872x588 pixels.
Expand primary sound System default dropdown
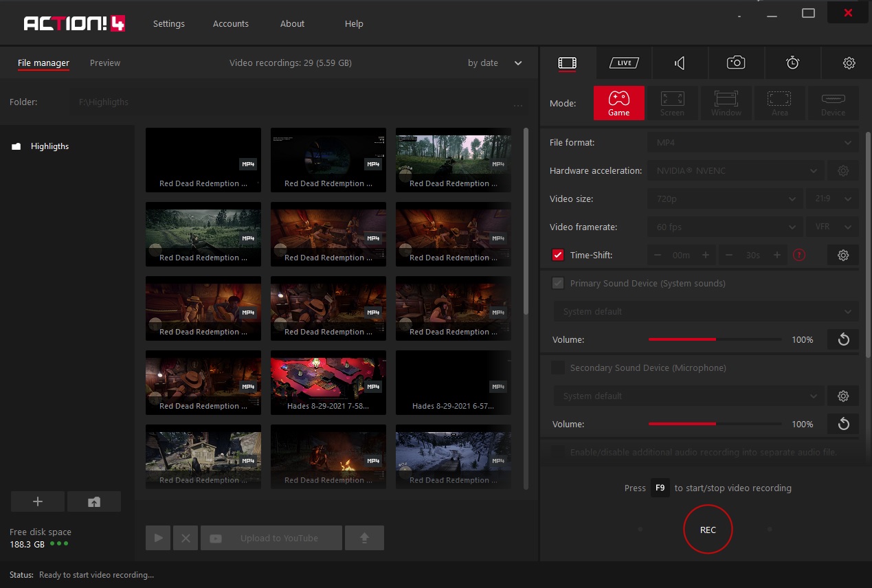tap(706, 311)
